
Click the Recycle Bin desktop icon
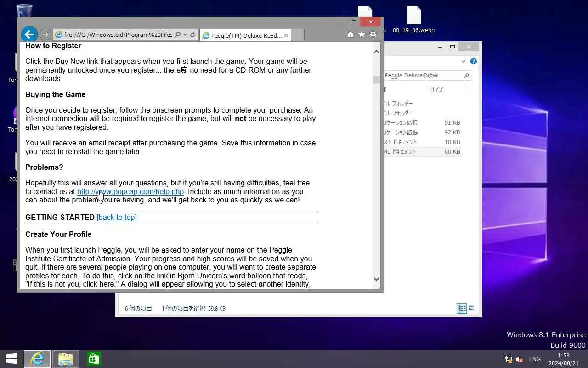pyautogui.click(x=24, y=11)
